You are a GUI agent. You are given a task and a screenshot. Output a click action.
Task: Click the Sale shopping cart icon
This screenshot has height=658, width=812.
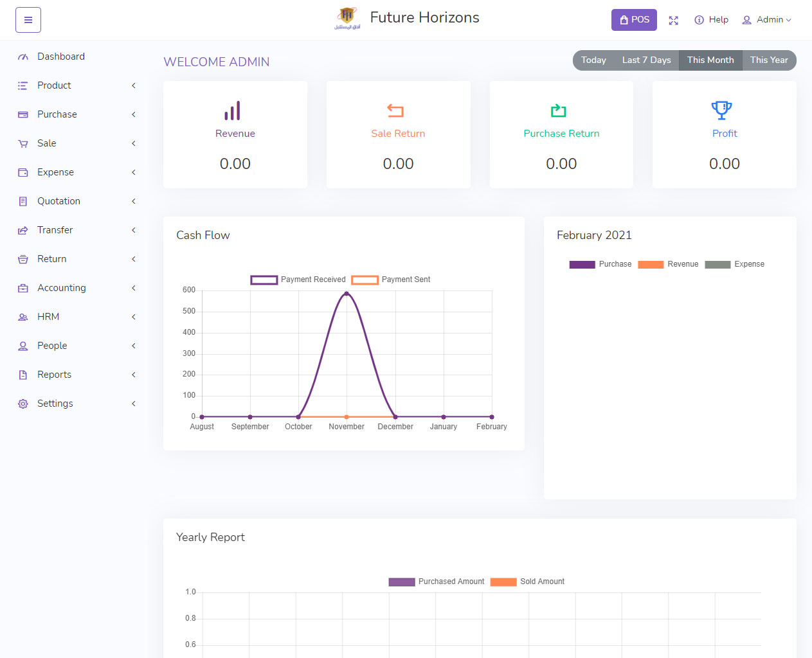(23, 143)
